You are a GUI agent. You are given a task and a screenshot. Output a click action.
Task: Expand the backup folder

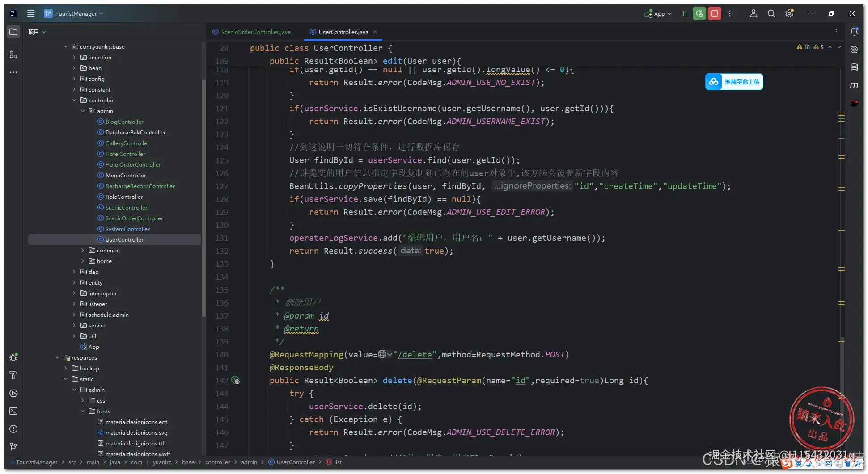tap(66, 368)
